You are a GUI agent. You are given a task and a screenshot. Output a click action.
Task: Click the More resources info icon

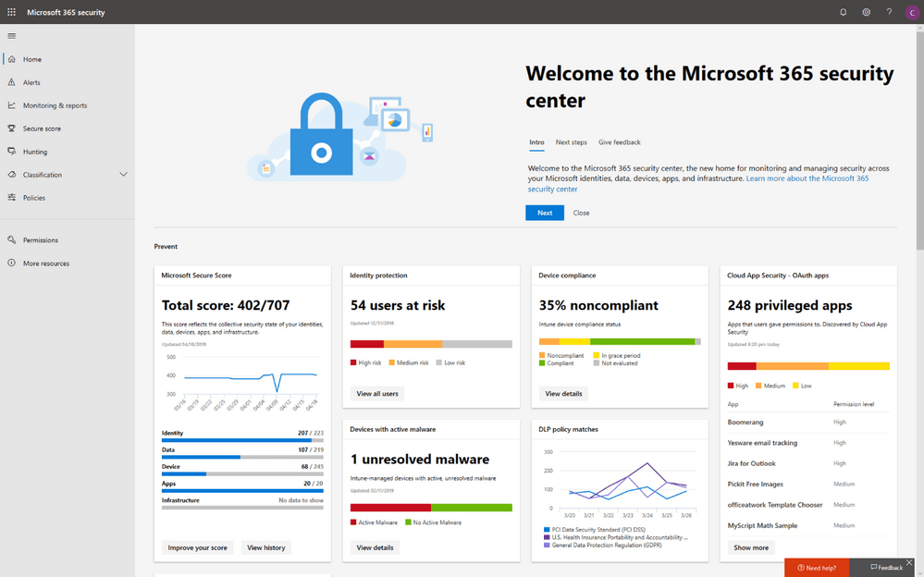[11, 263]
